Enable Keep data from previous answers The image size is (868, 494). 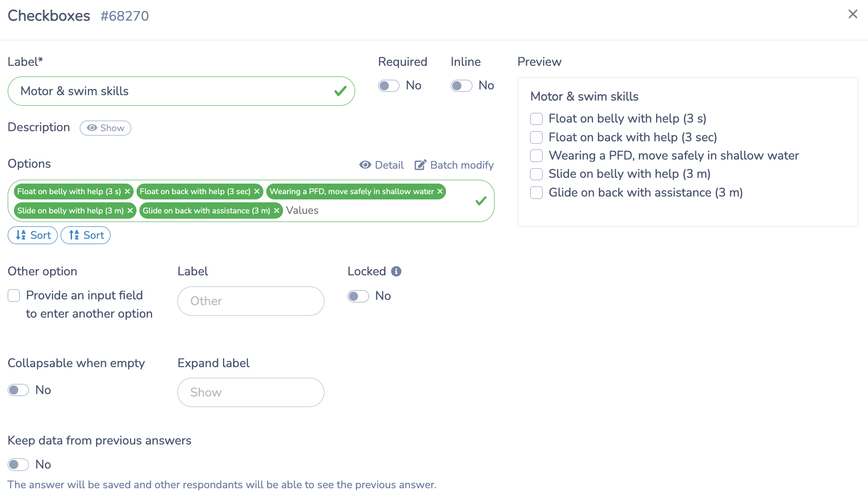(18, 464)
